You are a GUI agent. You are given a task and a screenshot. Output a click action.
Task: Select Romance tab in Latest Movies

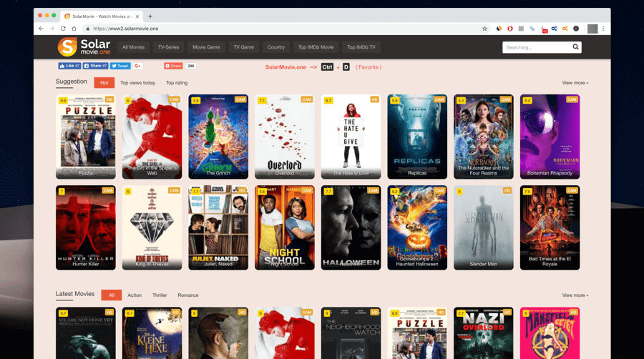coord(188,295)
